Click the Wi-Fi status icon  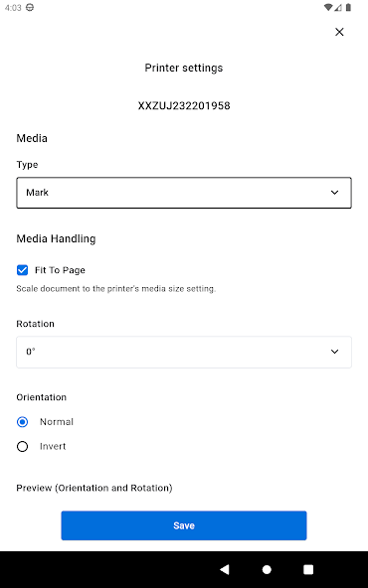(x=328, y=8)
